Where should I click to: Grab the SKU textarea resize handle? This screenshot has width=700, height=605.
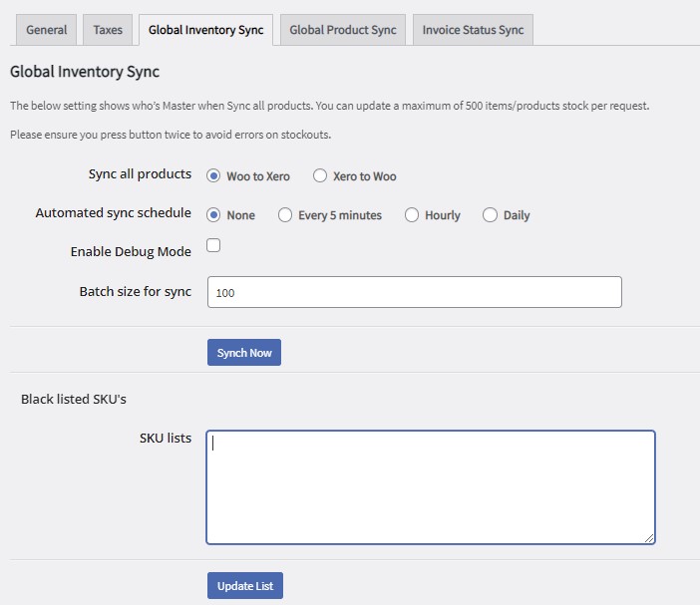tap(649, 538)
